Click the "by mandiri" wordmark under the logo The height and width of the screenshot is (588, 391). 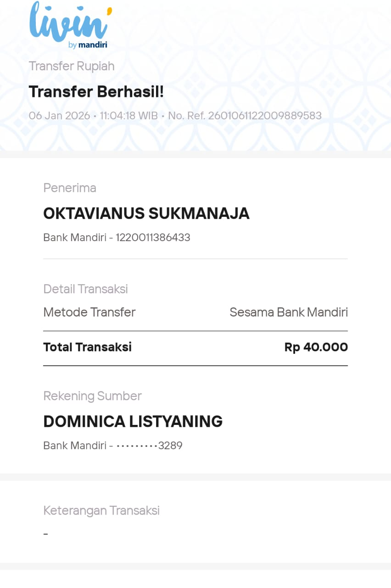88,45
